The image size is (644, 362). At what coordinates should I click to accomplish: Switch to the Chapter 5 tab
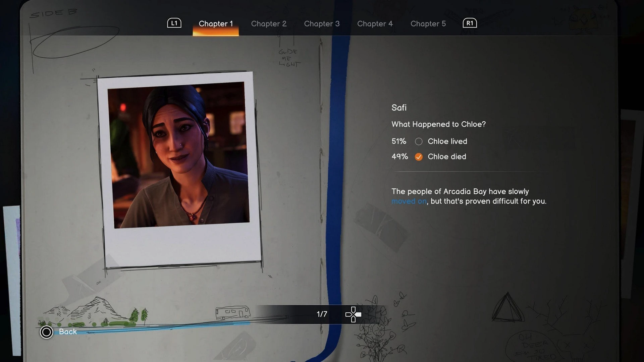pos(428,24)
